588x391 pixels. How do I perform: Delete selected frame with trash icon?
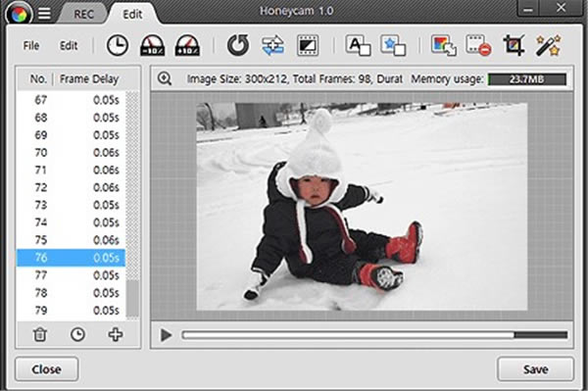40,334
